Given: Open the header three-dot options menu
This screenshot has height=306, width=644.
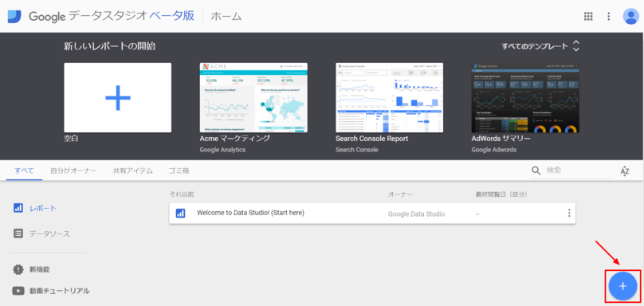Looking at the screenshot, I should click(x=609, y=17).
